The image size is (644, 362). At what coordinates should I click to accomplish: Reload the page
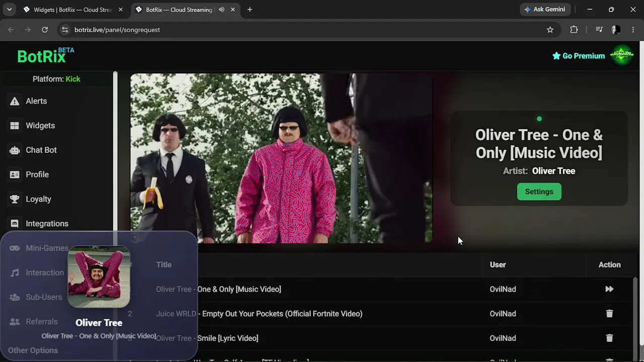tap(45, 30)
